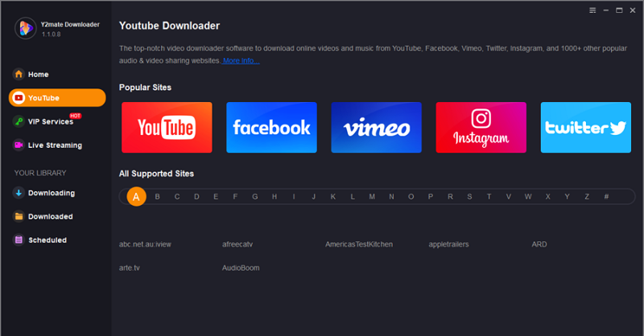This screenshot has height=336, width=644.
Task: Choose the Y letter filter
Action: pos(568,196)
